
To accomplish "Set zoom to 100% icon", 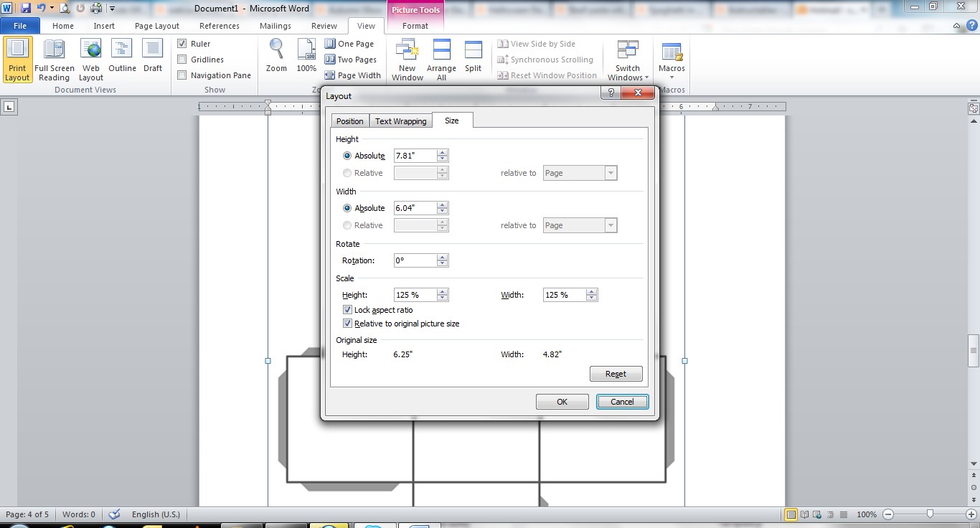I will click(x=306, y=57).
